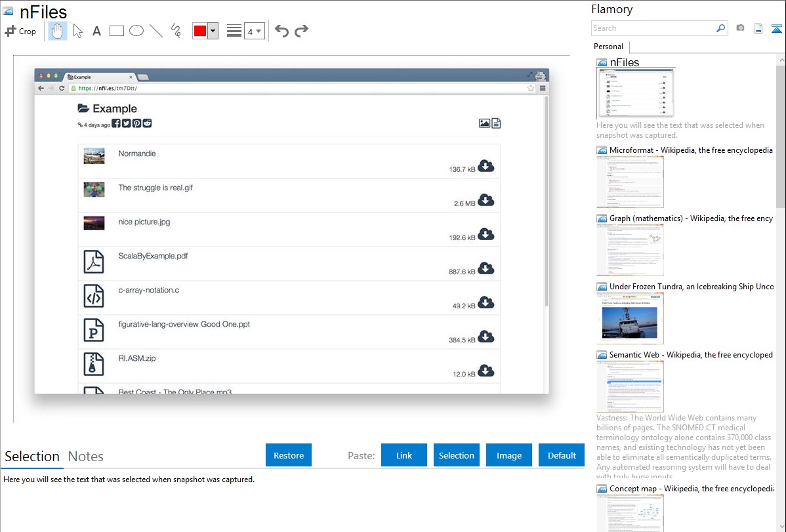Screen dimensions: 786x532
Task: Click the Example browser tab
Action: tap(100, 77)
